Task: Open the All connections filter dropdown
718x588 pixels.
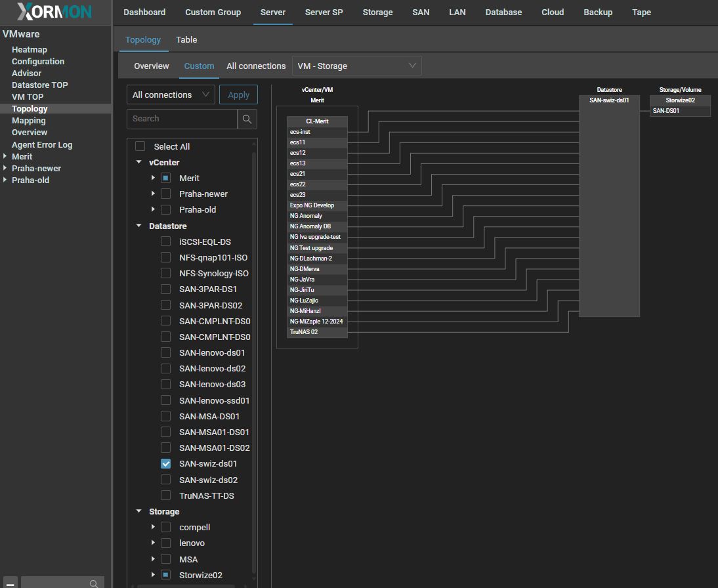Action: (171, 94)
